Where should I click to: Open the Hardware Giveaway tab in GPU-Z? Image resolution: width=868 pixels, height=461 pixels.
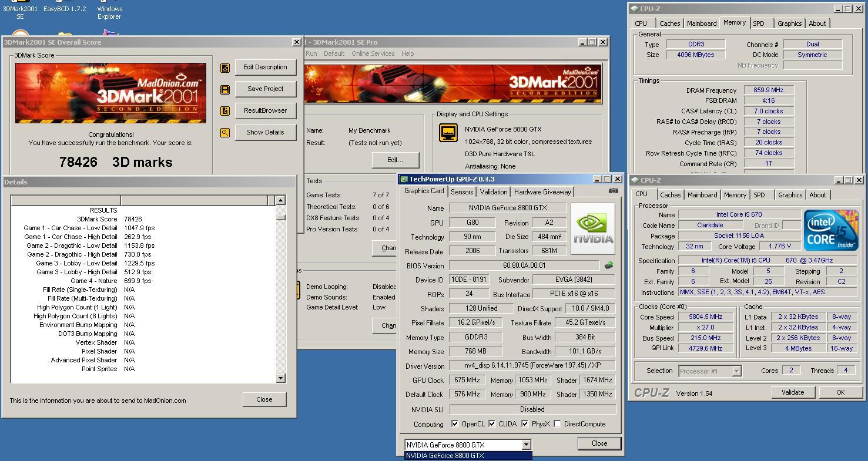pos(542,192)
